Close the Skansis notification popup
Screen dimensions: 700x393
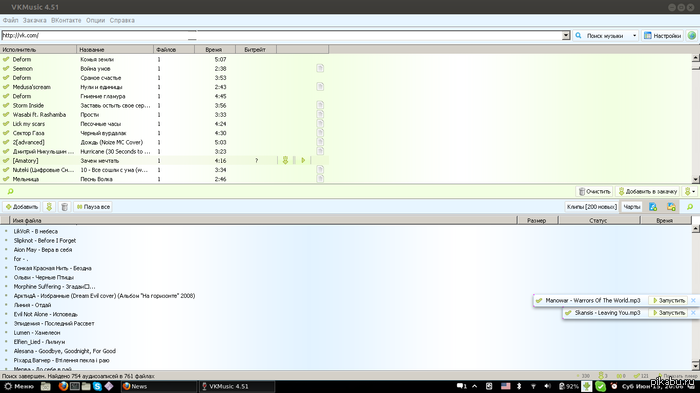click(693, 313)
